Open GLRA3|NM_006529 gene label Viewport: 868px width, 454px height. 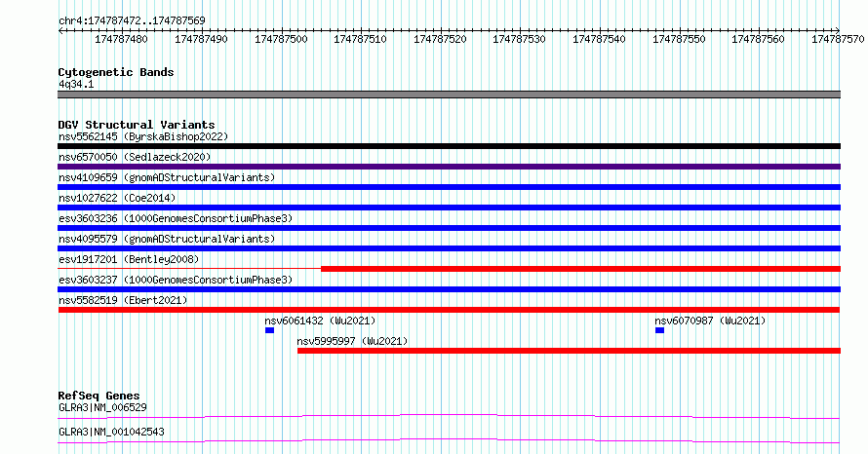[x=103, y=407]
